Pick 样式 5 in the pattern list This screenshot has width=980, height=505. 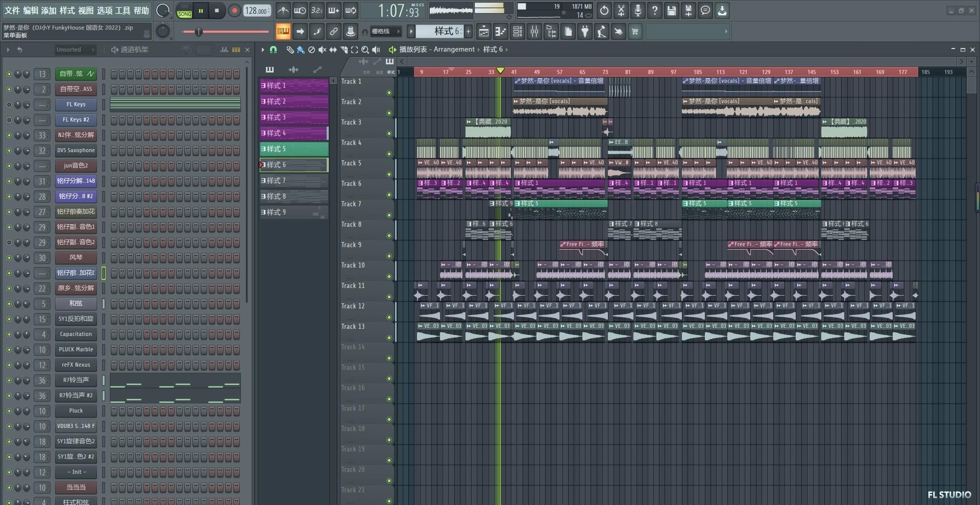tap(294, 149)
